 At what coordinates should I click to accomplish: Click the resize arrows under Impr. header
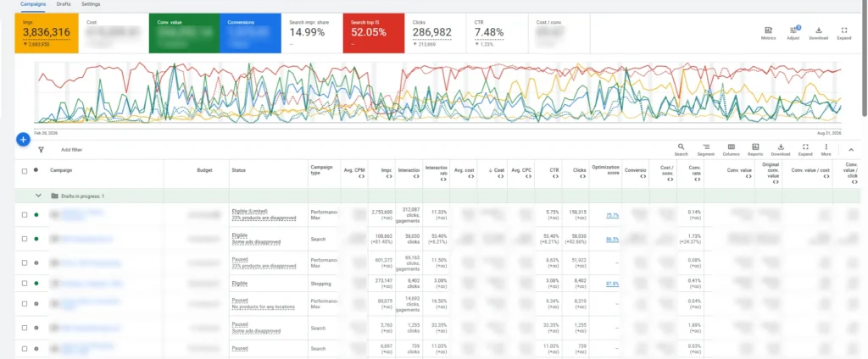tap(389, 176)
